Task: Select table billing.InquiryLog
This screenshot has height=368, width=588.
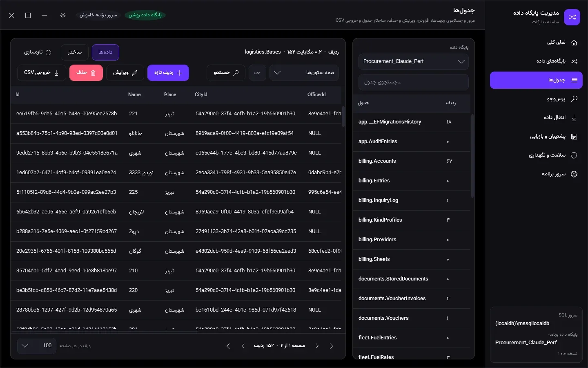Action: (x=412, y=200)
